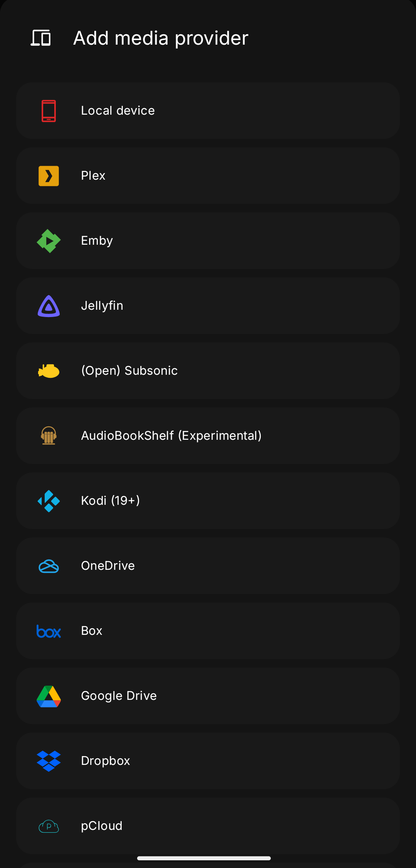This screenshot has height=868, width=416.
Task: Tap the Dropbox logo icon
Action: coord(49,761)
